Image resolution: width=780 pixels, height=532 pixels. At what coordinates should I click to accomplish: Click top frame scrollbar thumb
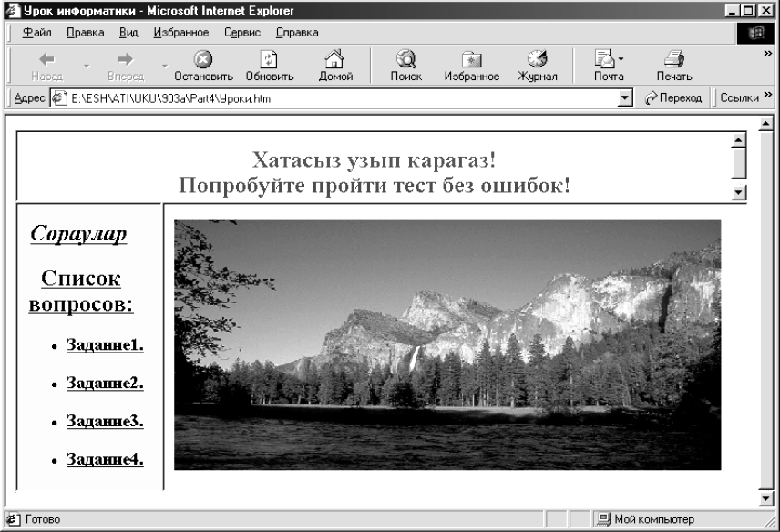tap(739, 163)
